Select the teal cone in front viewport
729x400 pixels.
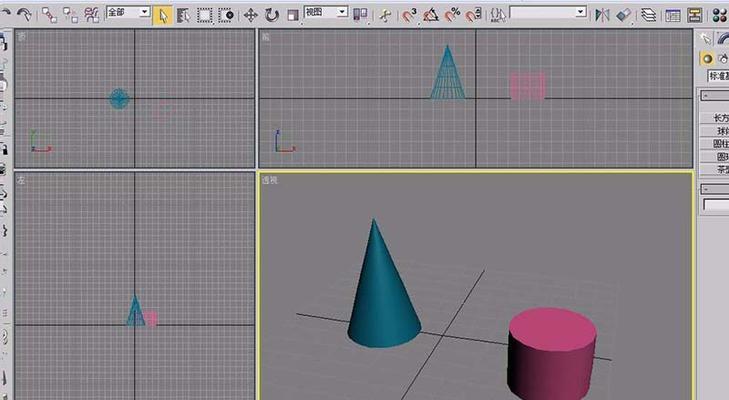[447, 77]
